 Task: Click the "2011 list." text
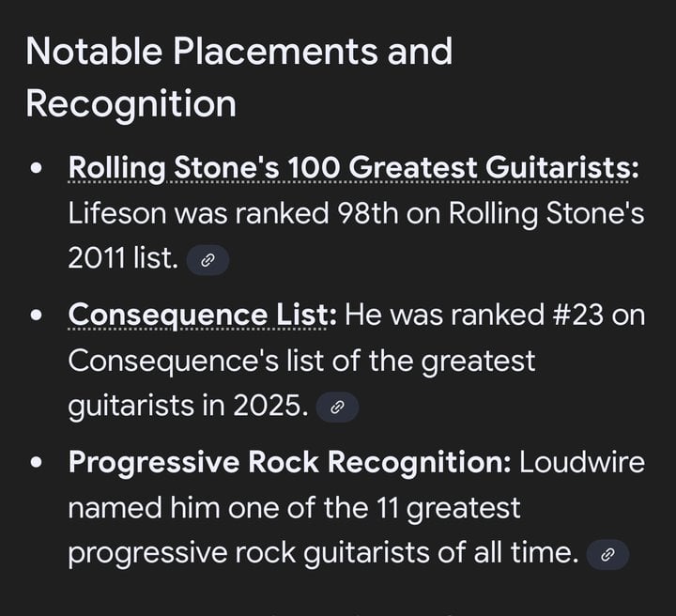122,259
